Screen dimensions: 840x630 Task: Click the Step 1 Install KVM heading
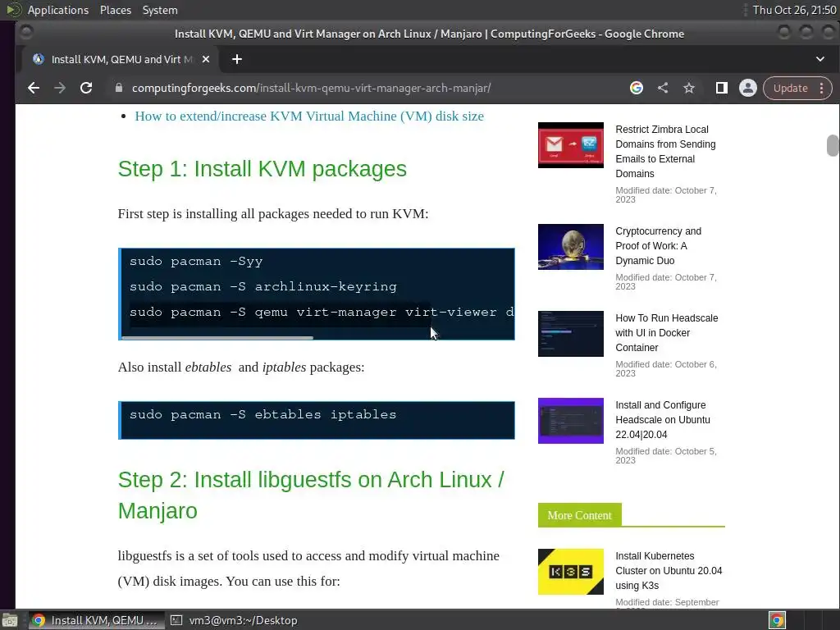(262, 169)
